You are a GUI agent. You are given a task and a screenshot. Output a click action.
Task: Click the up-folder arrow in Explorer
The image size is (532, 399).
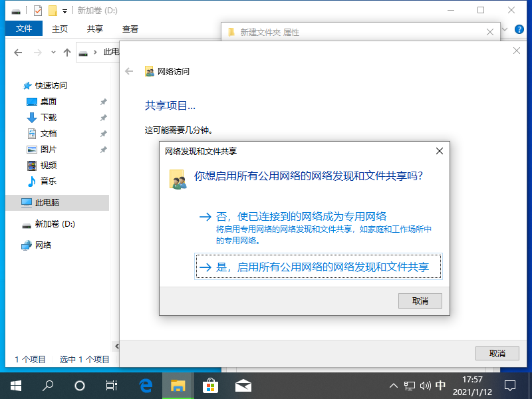coord(66,53)
